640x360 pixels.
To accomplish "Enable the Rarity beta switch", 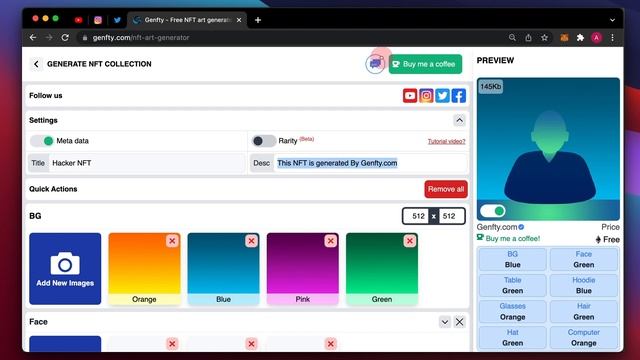I will tap(264, 141).
